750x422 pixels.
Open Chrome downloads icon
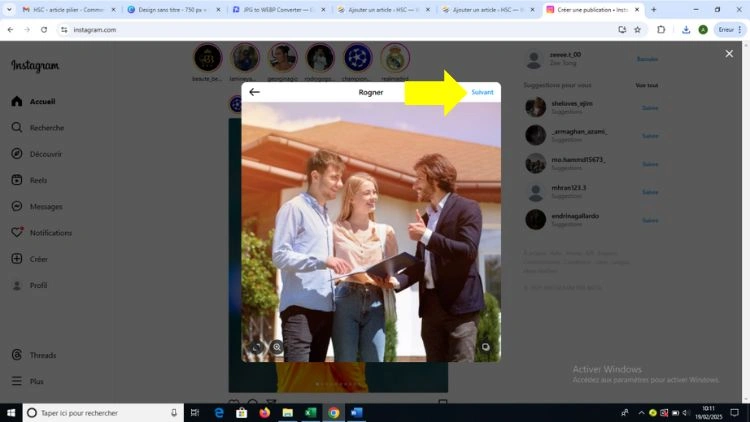(686, 30)
